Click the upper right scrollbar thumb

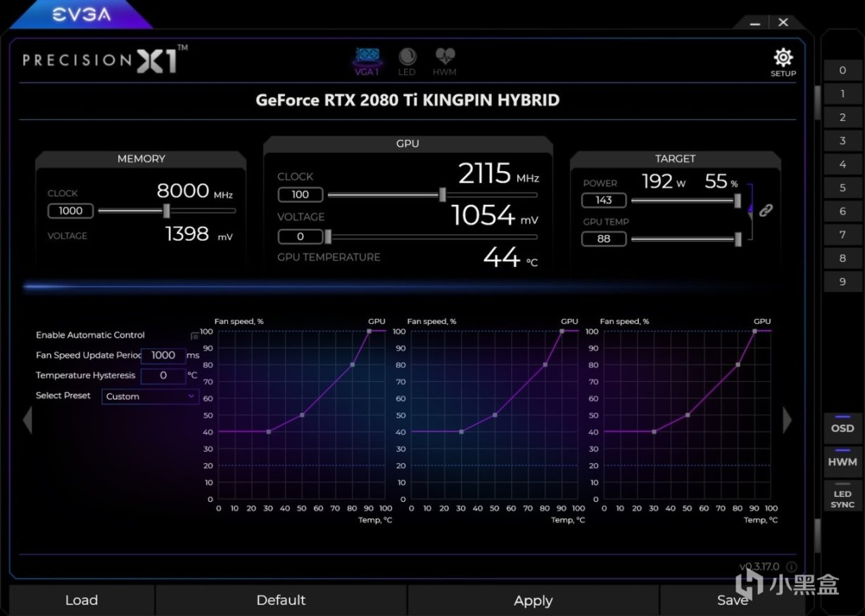pyautogui.click(x=817, y=103)
